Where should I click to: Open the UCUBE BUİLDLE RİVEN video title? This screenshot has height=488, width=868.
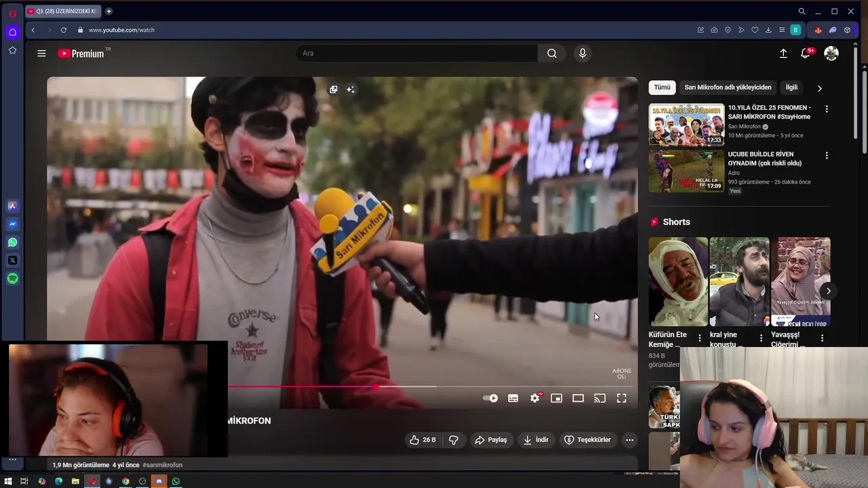765,159
